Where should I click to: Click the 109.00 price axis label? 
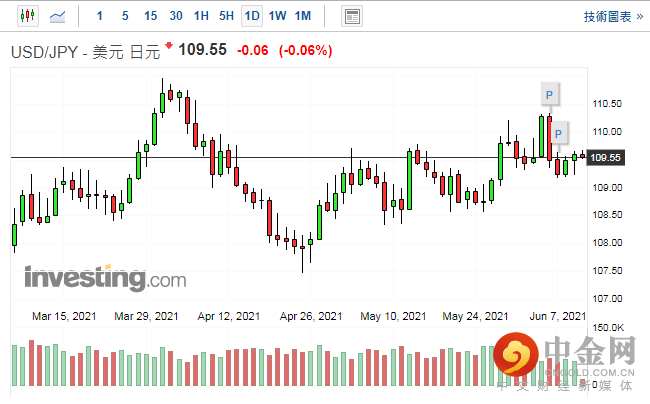pyautogui.click(x=607, y=188)
